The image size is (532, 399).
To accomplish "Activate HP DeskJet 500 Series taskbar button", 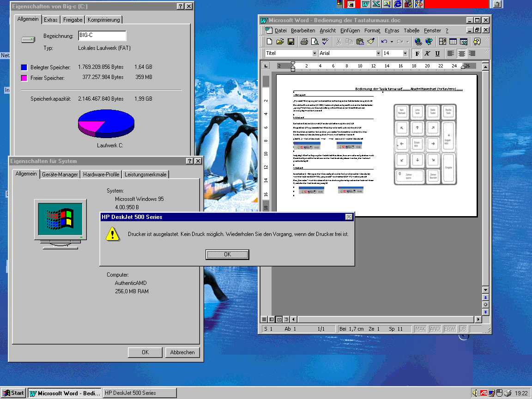I will click(x=139, y=393).
